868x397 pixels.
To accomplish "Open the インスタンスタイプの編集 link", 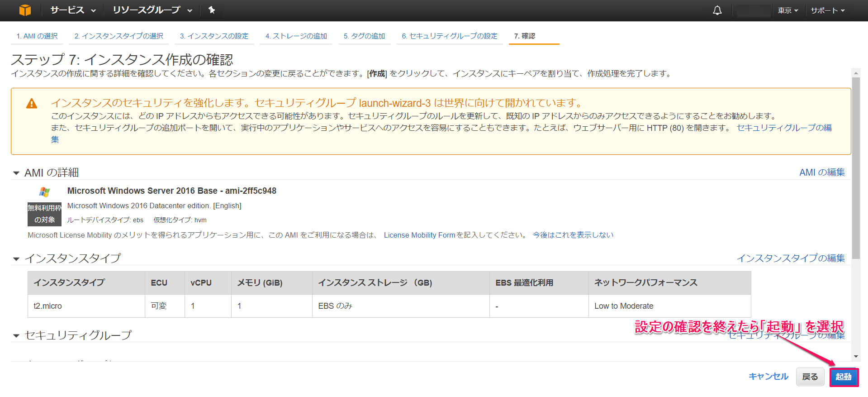I will coord(791,258).
